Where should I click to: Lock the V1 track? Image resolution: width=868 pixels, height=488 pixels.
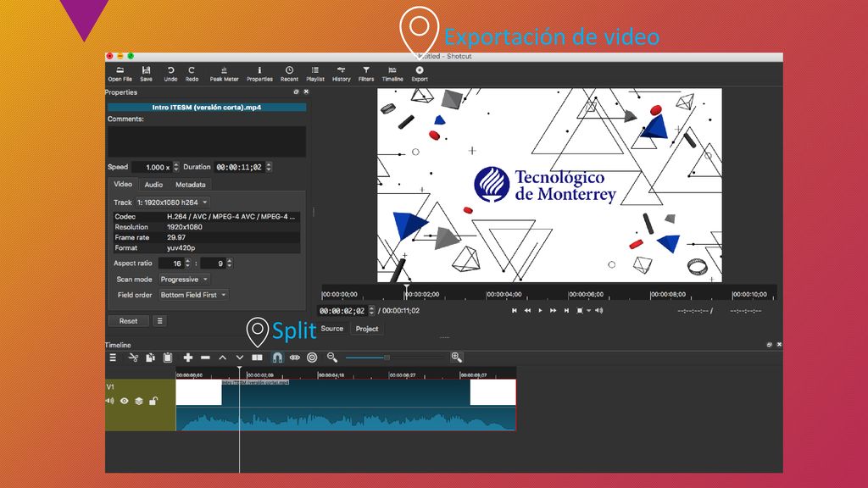pyautogui.click(x=153, y=401)
